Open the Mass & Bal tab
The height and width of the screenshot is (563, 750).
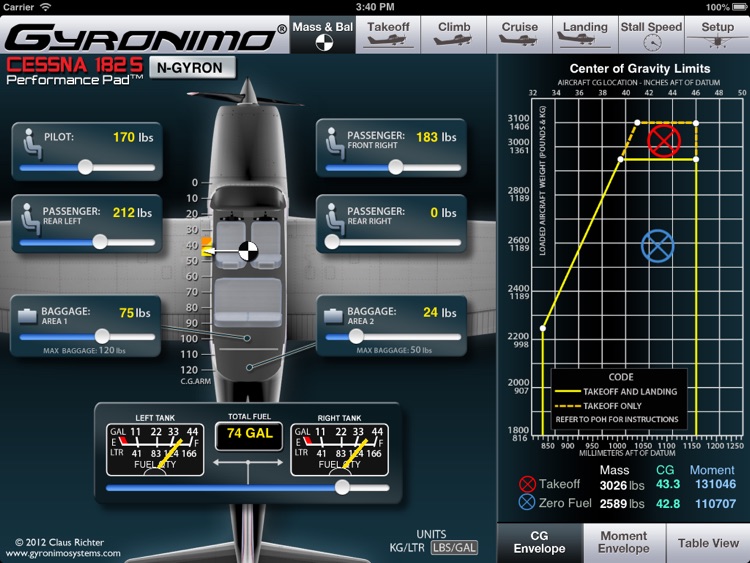323,35
